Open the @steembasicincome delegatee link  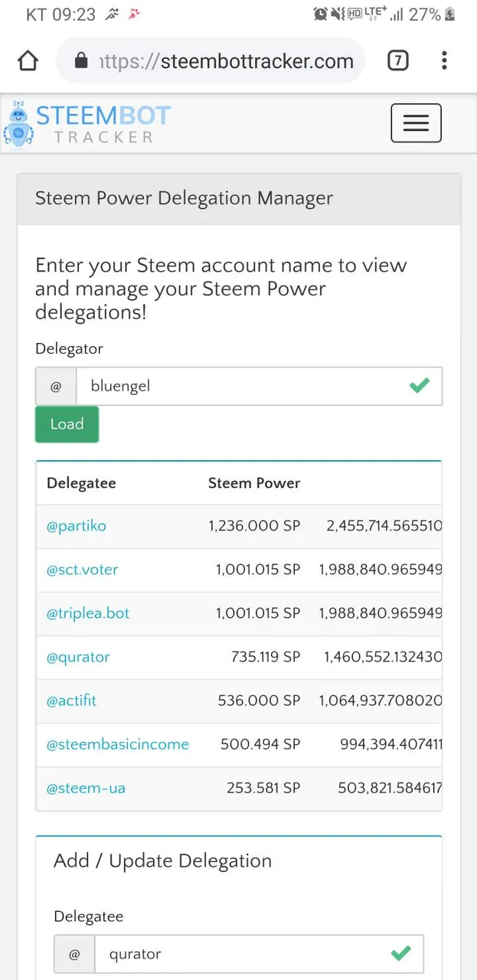point(118,744)
